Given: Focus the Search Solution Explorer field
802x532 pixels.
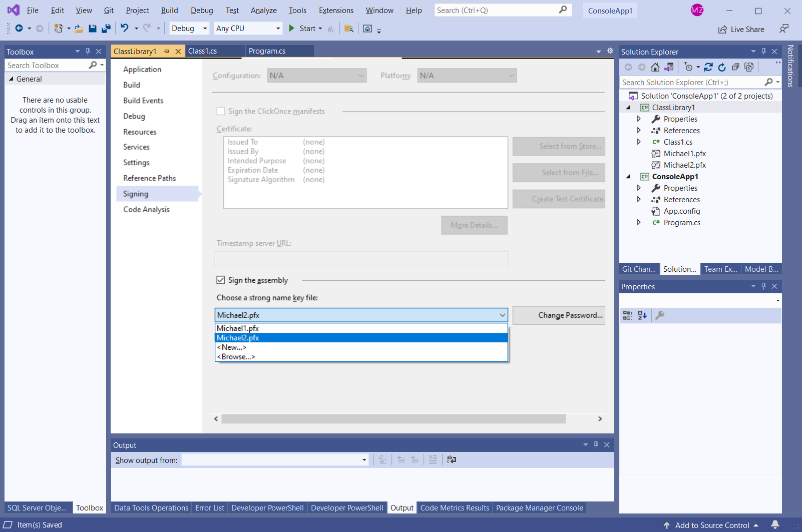Looking at the screenshot, I should click(x=692, y=83).
